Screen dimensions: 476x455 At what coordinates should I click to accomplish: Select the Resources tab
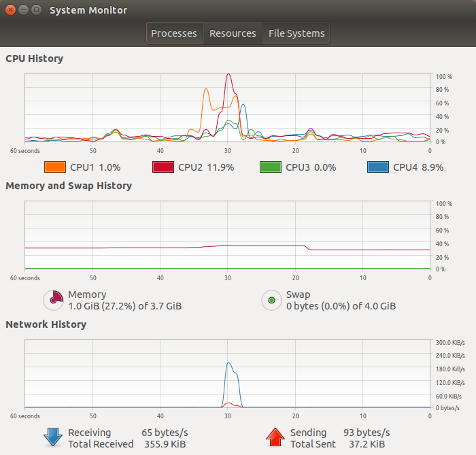[233, 33]
